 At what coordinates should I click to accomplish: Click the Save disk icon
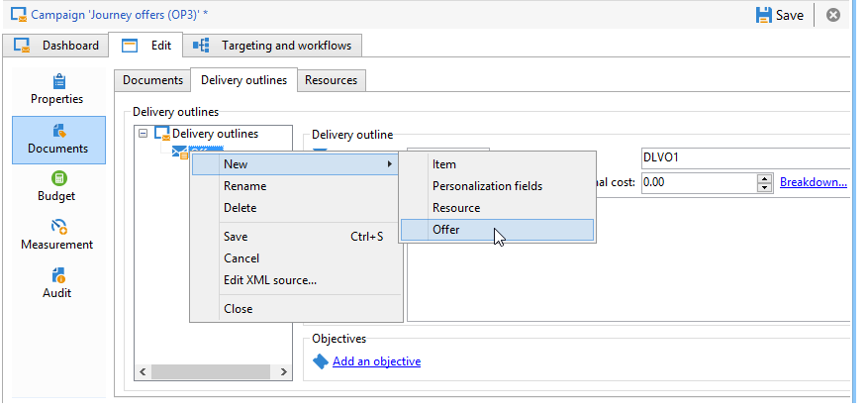tap(763, 15)
